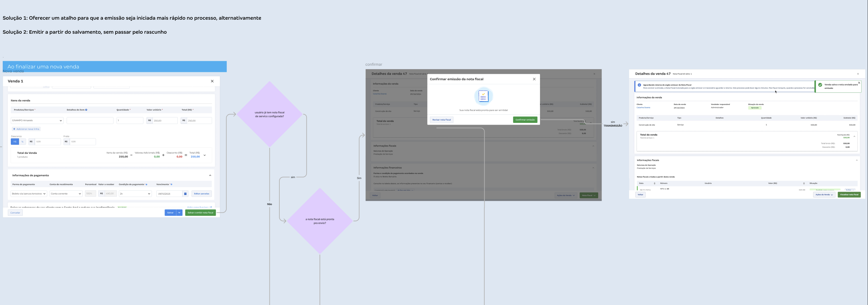Click the Detalhes do item help icon

86,110
